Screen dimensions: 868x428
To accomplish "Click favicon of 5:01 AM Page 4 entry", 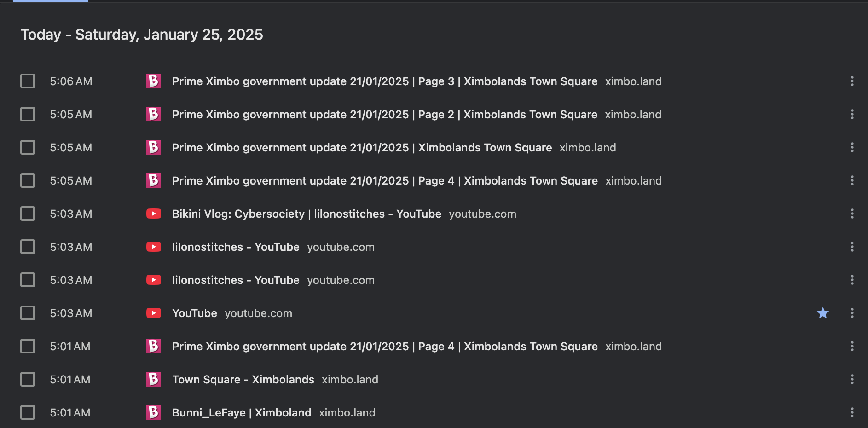I will 154,346.
